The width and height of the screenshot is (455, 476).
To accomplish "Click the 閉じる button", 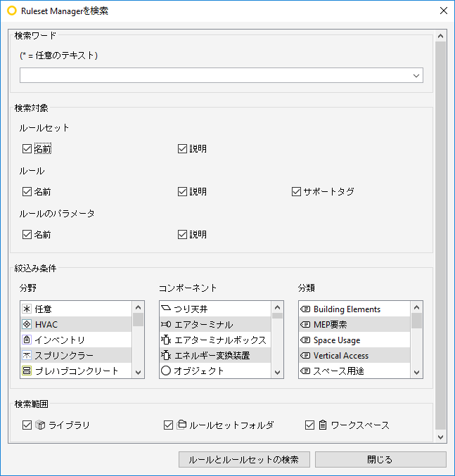I will coord(380,460).
